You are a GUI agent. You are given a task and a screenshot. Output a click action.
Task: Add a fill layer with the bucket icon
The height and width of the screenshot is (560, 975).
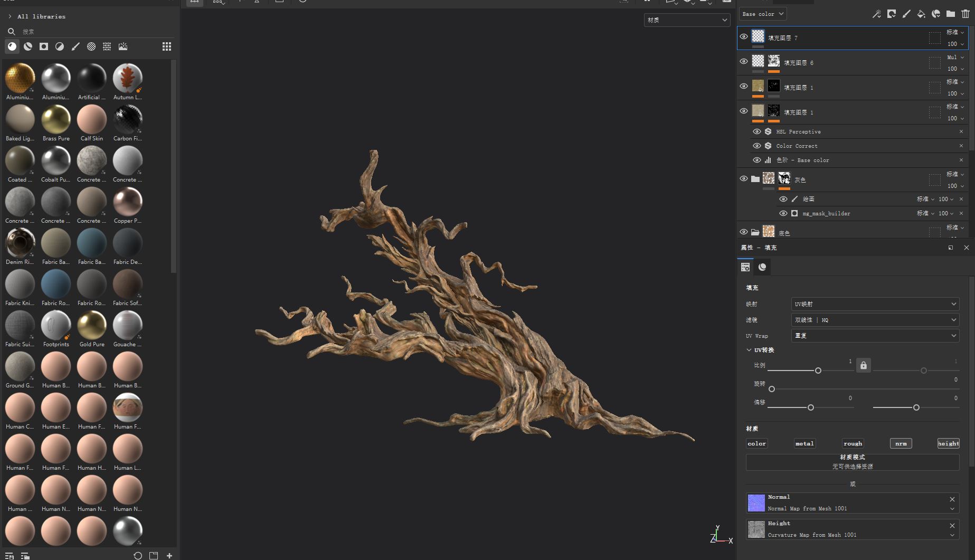[x=921, y=14]
